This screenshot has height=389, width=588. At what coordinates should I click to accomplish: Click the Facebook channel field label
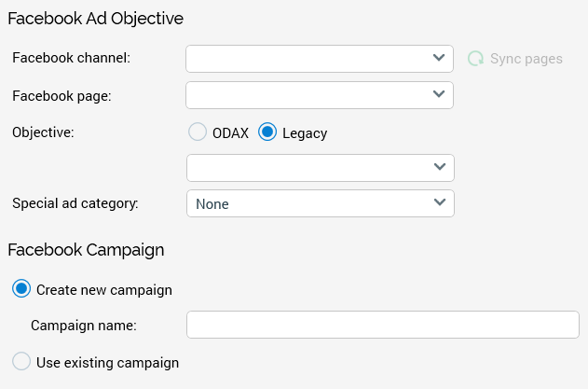click(71, 58)
